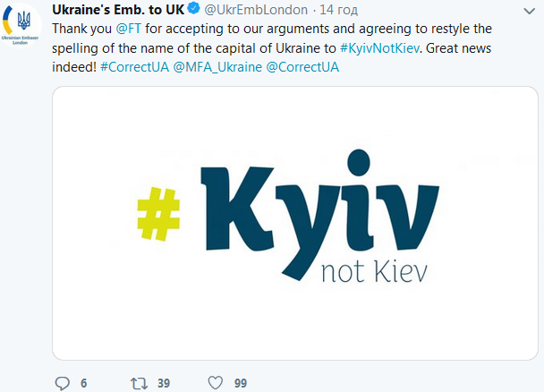Open the #KyivNotKiev hashtag
This screenshot has width=544, height=392.
tap(381, 47)
